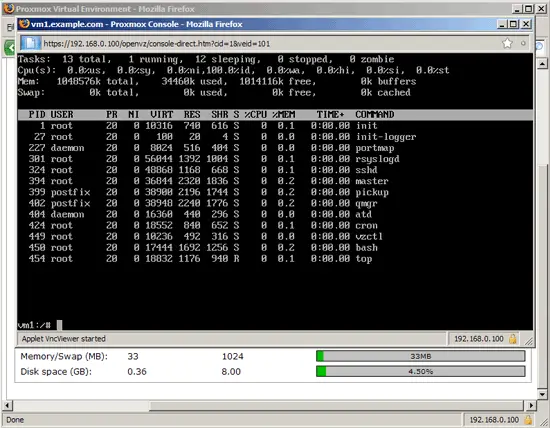Click the horizontal scrollbar thumb at the bottom
This screenshot has height=428, width=550.
[337, 406]
